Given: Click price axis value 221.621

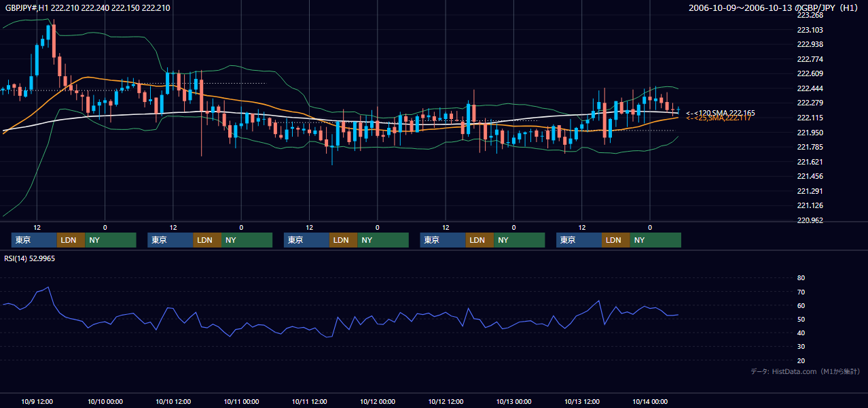Looking at the screenshot, I should click(x=810, y=162).
